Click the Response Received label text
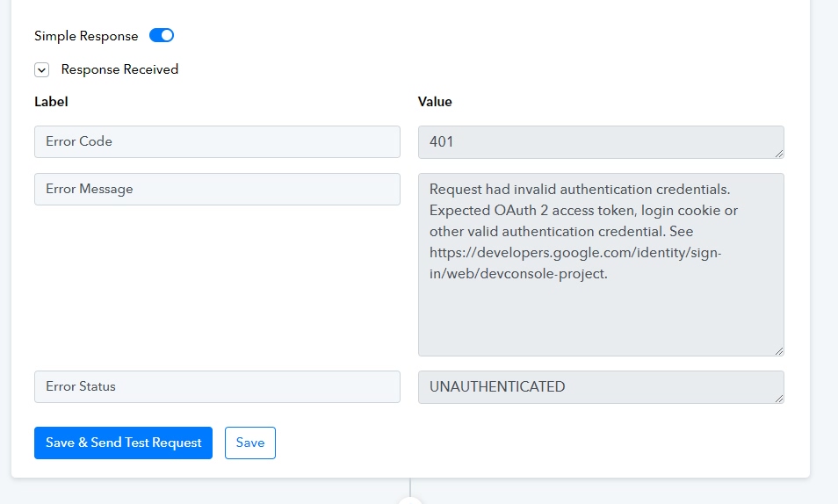The image size is (838, 504). click(x=119, y=69)
